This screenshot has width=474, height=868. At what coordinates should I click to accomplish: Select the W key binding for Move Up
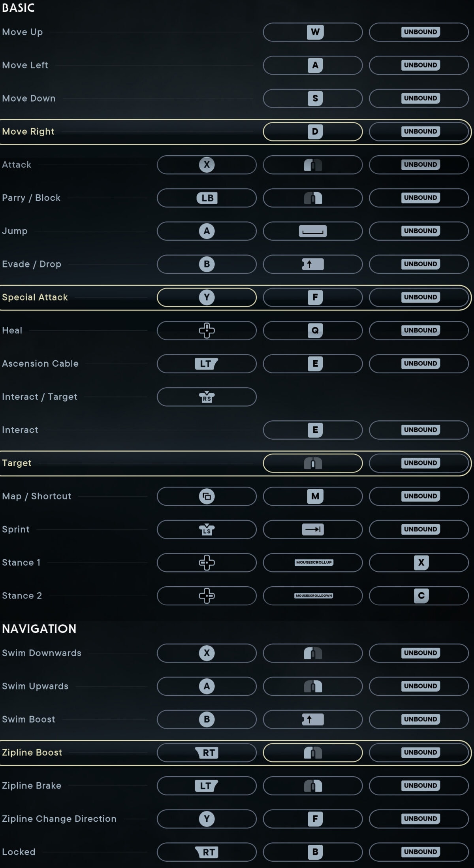(312, 32)
